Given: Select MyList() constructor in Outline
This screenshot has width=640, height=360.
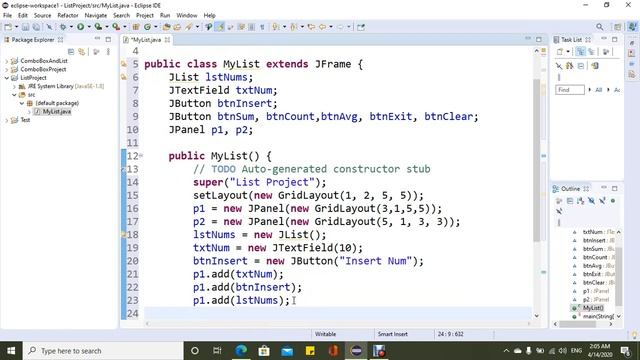Looking at the screenshot, I should tap(593, 308).
